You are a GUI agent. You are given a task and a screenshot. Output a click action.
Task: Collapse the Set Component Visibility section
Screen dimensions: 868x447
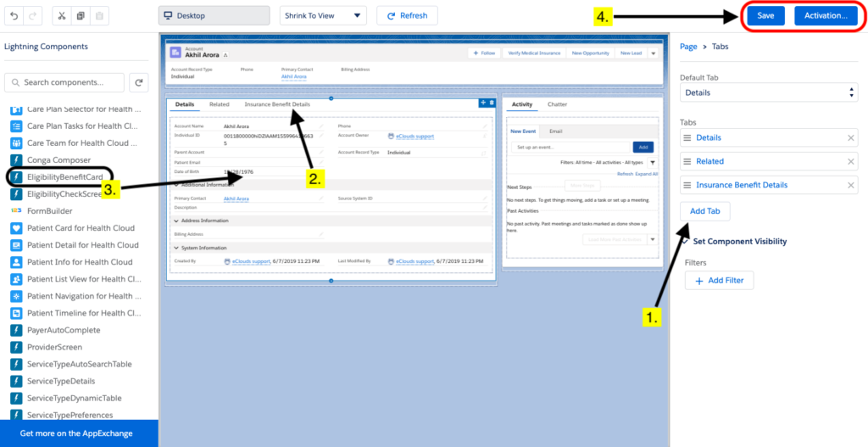(x=686, y=242)
